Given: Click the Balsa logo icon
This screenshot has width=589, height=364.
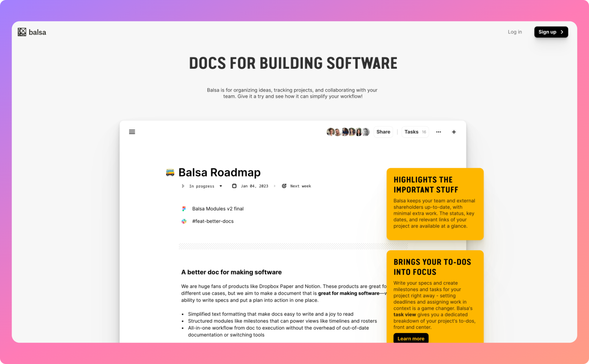Looking at the screenshot, I should tap(22, 32).
